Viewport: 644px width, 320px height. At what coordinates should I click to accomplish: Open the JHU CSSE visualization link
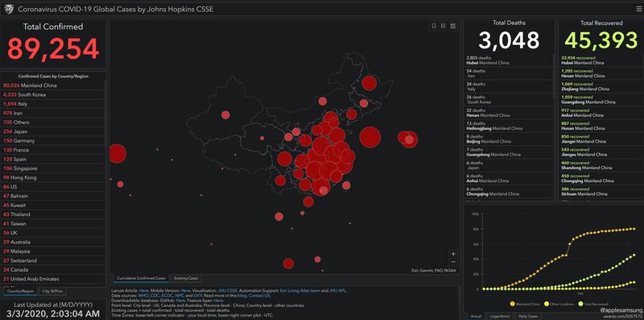coord(229,290)
